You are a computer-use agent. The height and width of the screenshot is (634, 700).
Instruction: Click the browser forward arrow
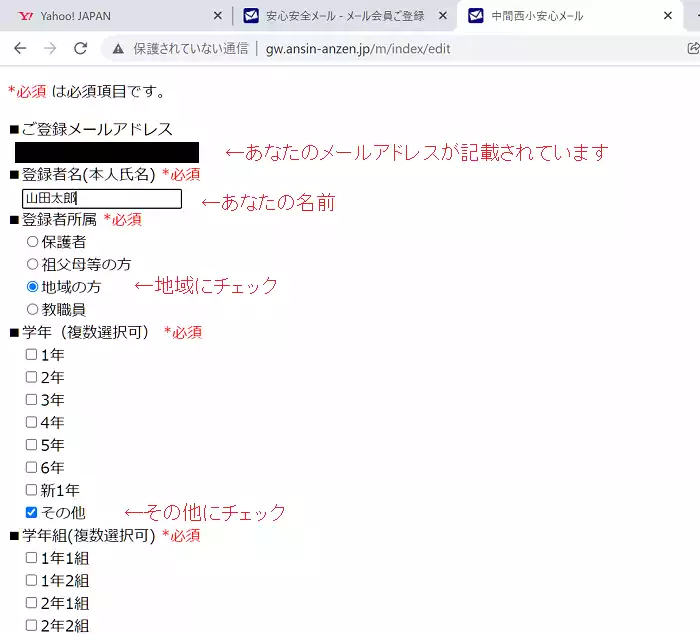tap(50, 48)
